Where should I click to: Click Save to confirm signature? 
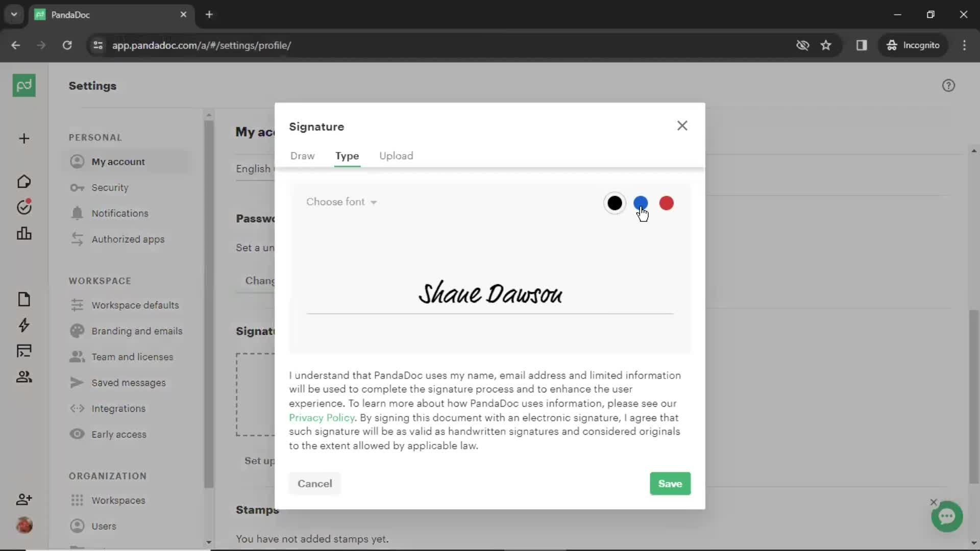click(670, 483)
